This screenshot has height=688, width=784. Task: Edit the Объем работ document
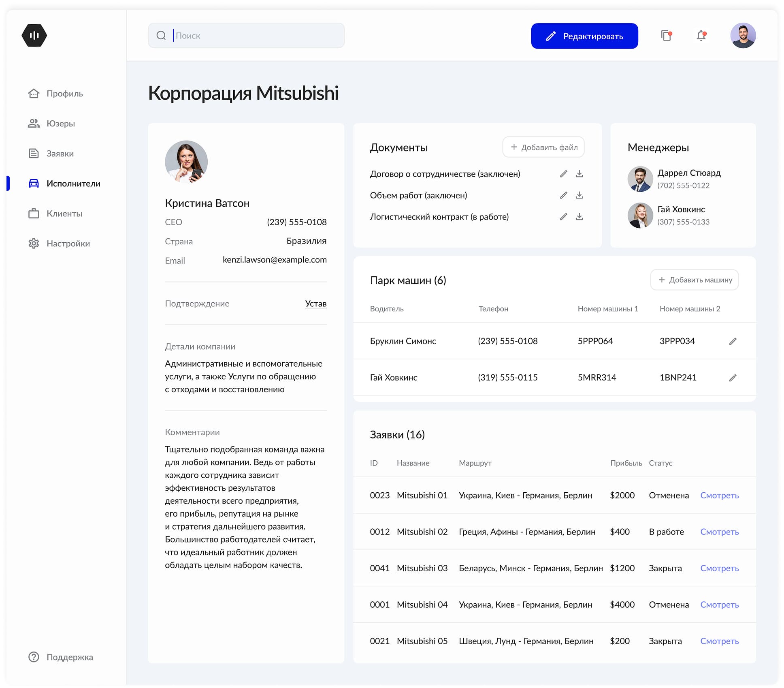point(563,195)
